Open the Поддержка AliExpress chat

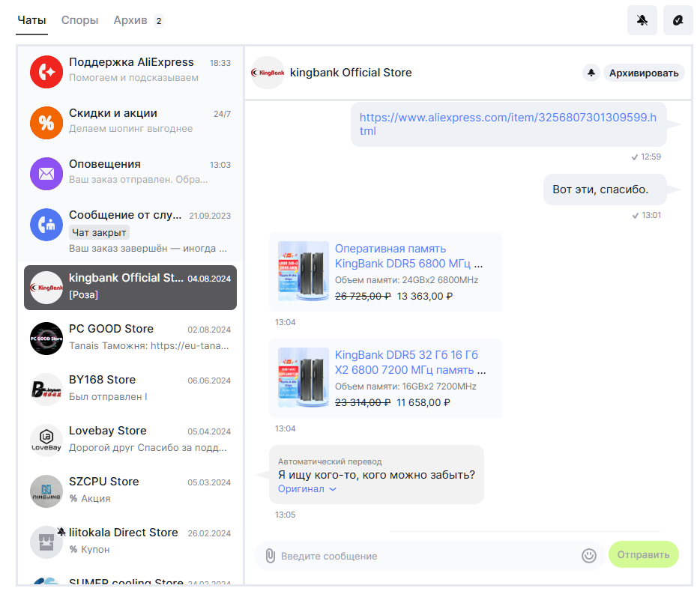[130, 71]
